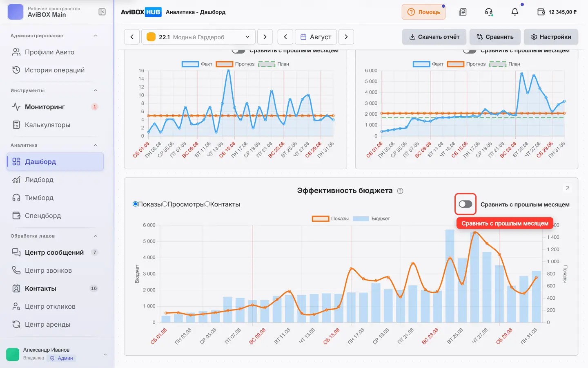This screenshot has width=588, height=368.
Task: Click Скачать отчёт button
Action: pos(434,37)
